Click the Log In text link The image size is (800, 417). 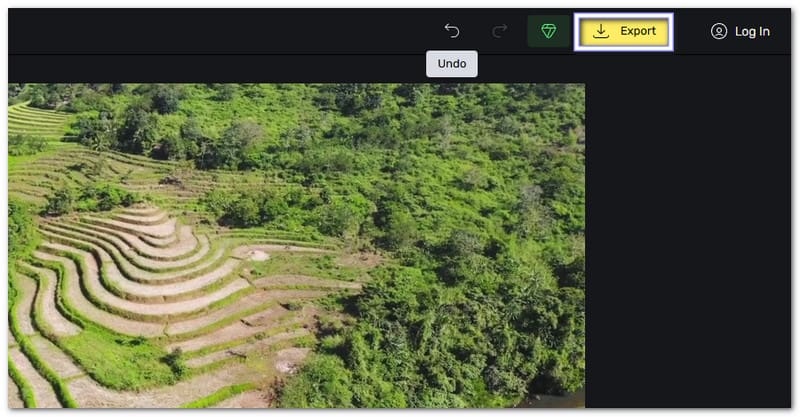tap(752, 31)
